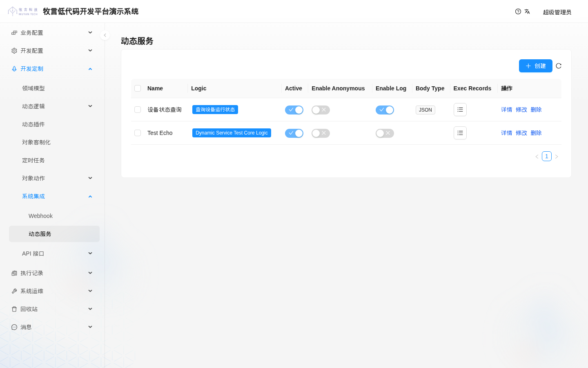Viewport: 588px width, 368px height.
Task: Click the 执行记录 sidebar icon
Action: [14, 273]
